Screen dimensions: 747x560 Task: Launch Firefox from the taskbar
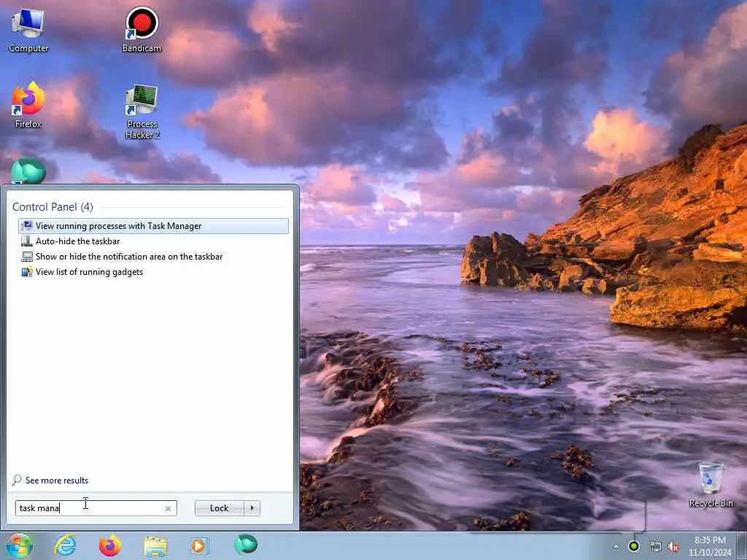[x=110, y=545]
